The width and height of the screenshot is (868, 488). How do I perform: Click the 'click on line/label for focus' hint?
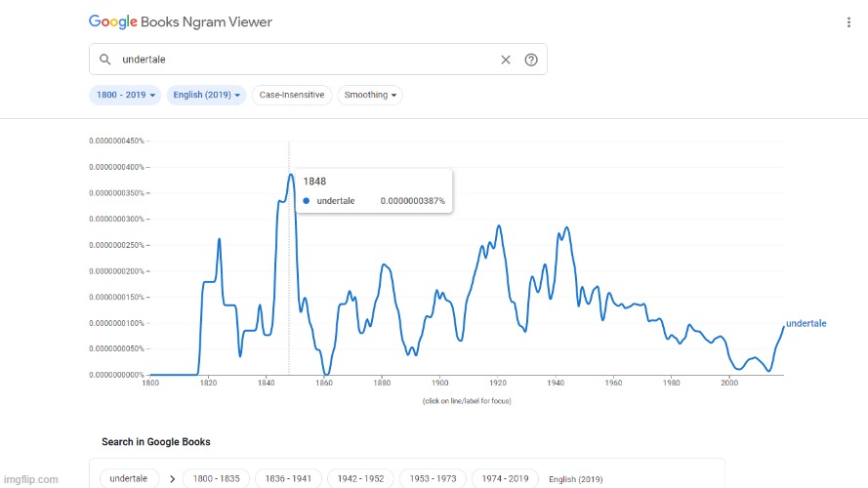[467, 401]
